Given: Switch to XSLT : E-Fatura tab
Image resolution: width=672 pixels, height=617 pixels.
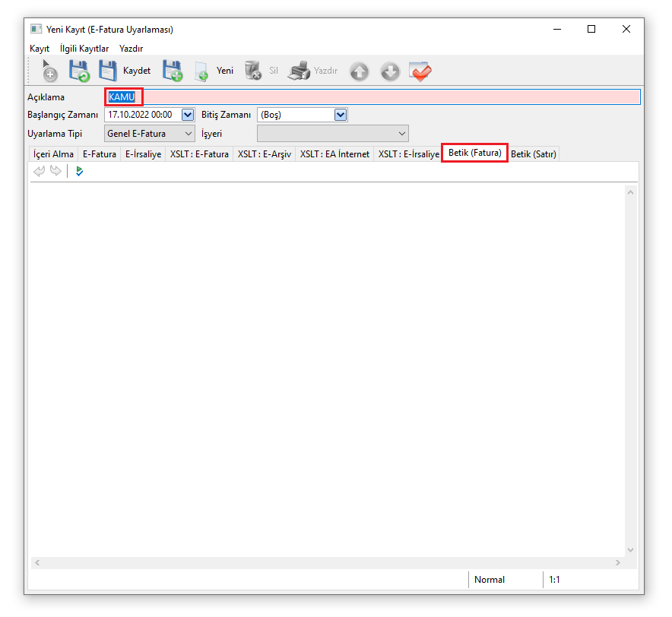Looking at the screenshot, I should (199, 154).
